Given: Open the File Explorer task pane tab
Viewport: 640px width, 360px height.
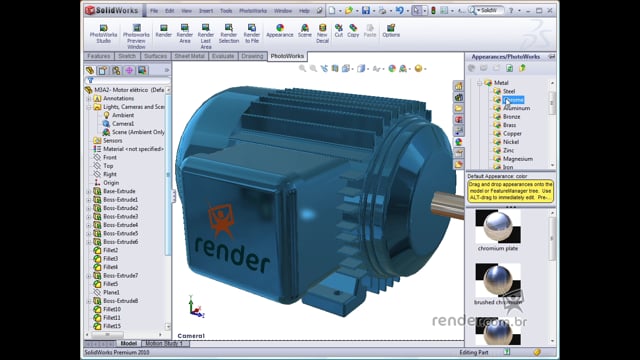Looking at the screenshot, I should [x=458, y=108].
